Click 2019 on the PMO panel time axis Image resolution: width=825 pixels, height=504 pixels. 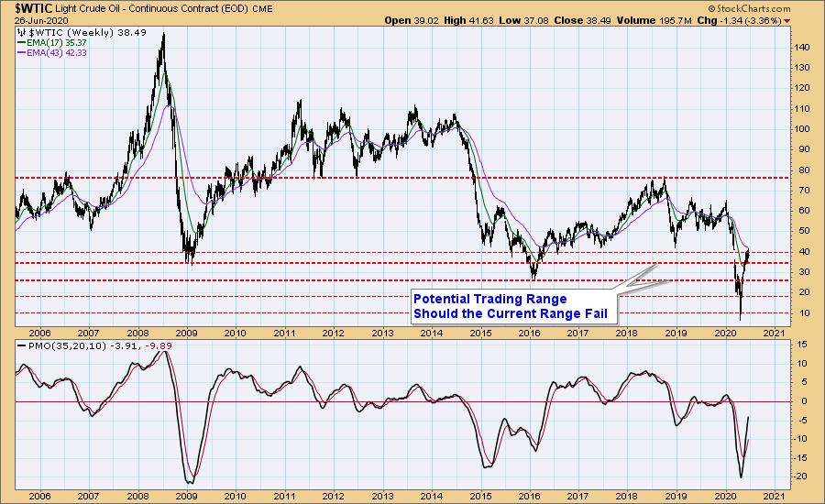pos(676,496)
